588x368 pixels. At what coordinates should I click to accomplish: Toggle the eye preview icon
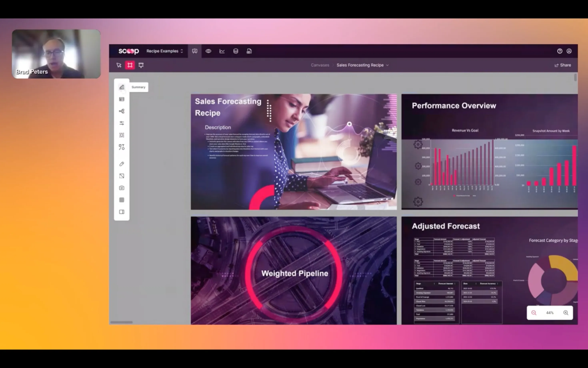click(x=208, y=51)
